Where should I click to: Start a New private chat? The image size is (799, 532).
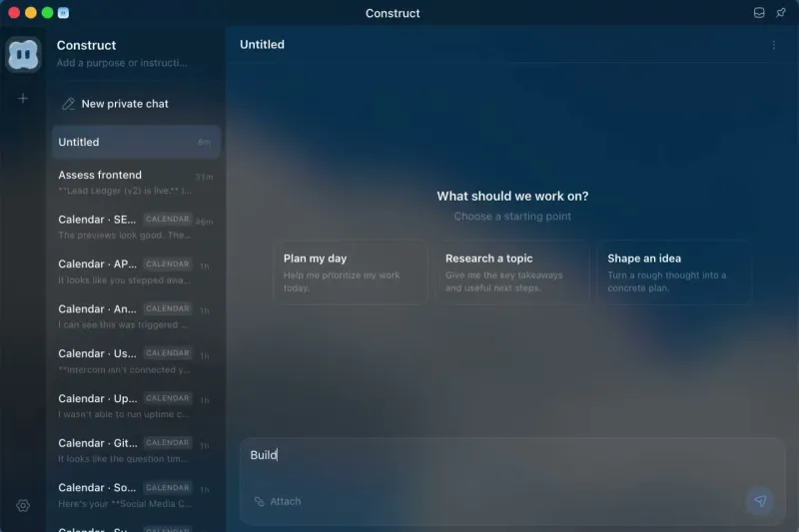(x=136, y=104)
